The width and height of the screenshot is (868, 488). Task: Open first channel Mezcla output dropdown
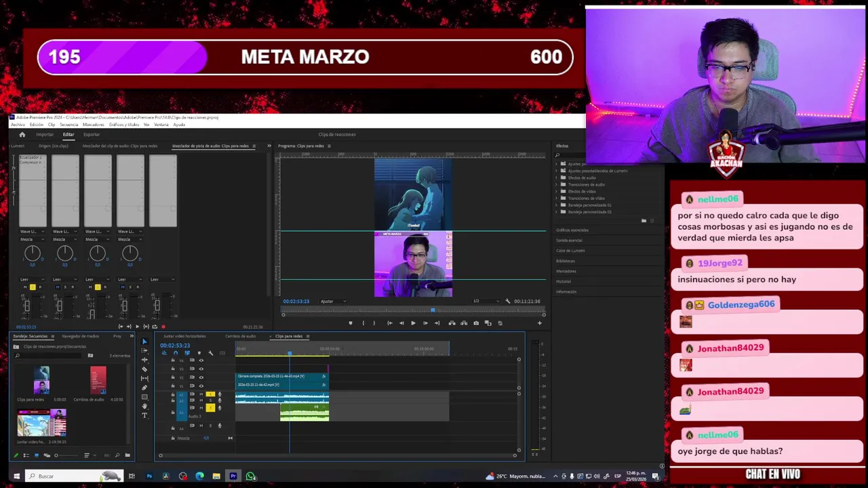[x=32, y=239]
